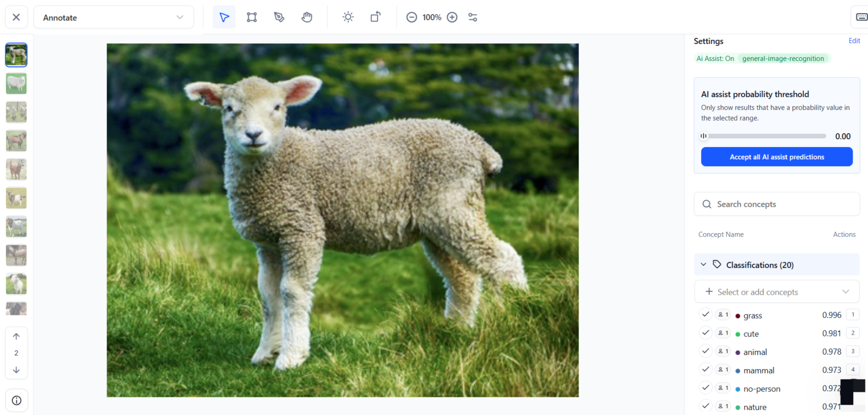The height and width of the screenshot is (415, 868).
Task: Click the concept name nature
Action: [755, 407]
